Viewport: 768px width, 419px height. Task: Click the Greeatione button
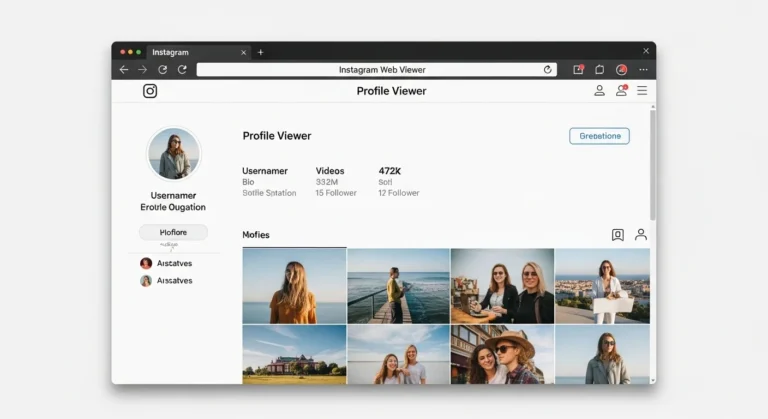click(599, 136)
